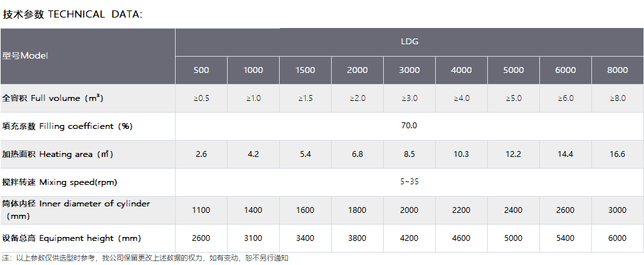Select the 8000 model column header
This screenshot has width=644, height=265.
coord(617,70)
